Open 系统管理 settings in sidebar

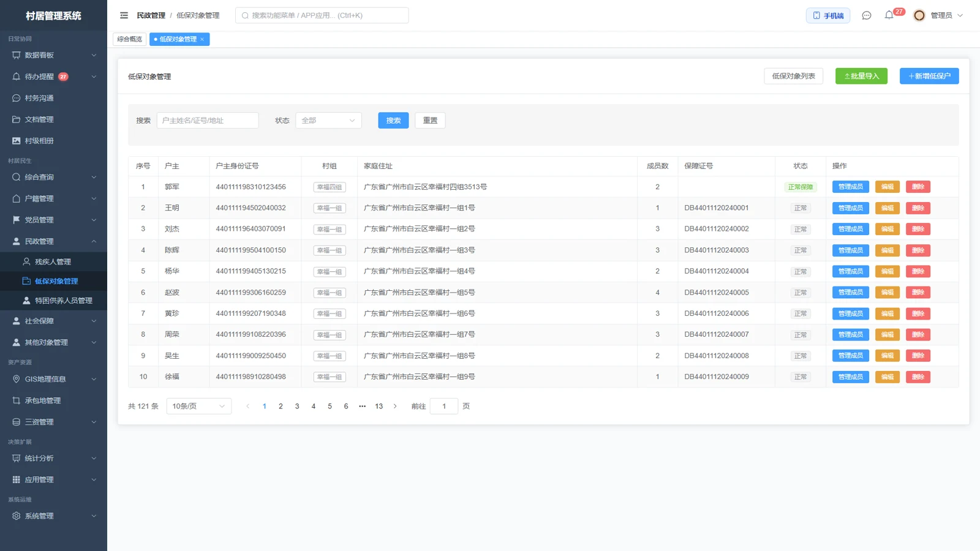point(53,515)
